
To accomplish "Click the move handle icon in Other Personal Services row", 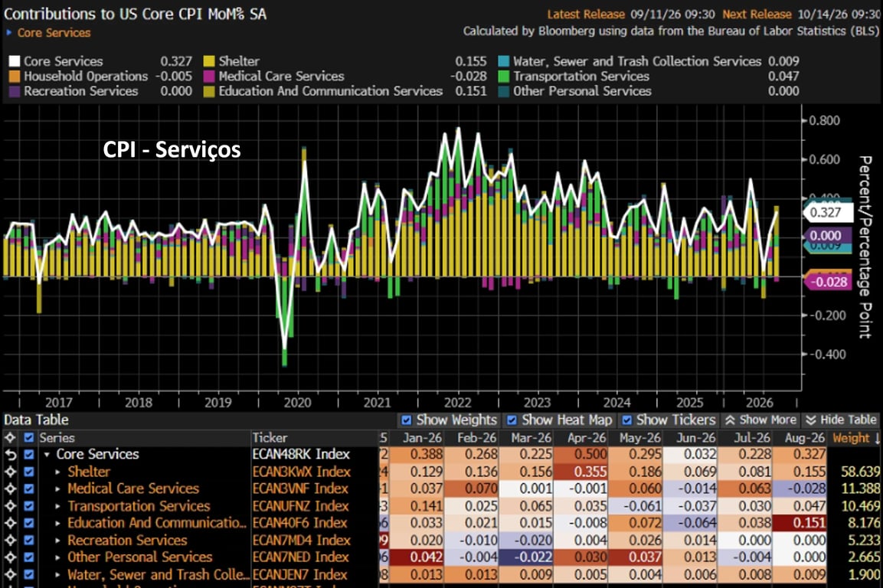I will [10, 557].
